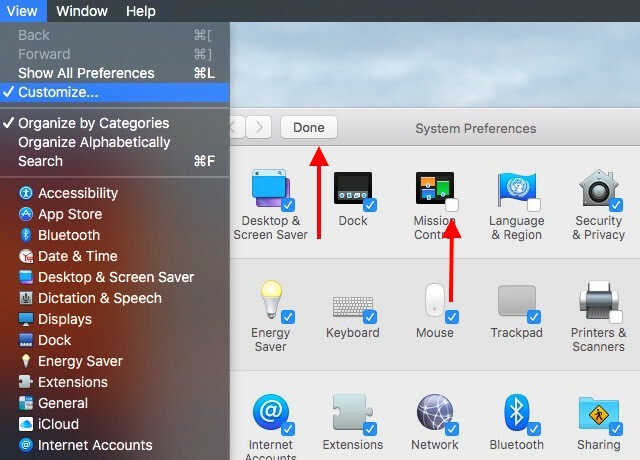Uncheck the Network pane checkbox
The image size is (640, 460).
coord(452,429)
